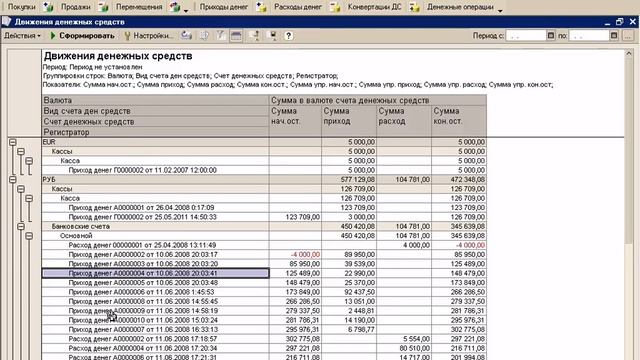This screenshot has width=640, height=360.
Task: Open help with the question mark icon
Action: coord(289,36)
